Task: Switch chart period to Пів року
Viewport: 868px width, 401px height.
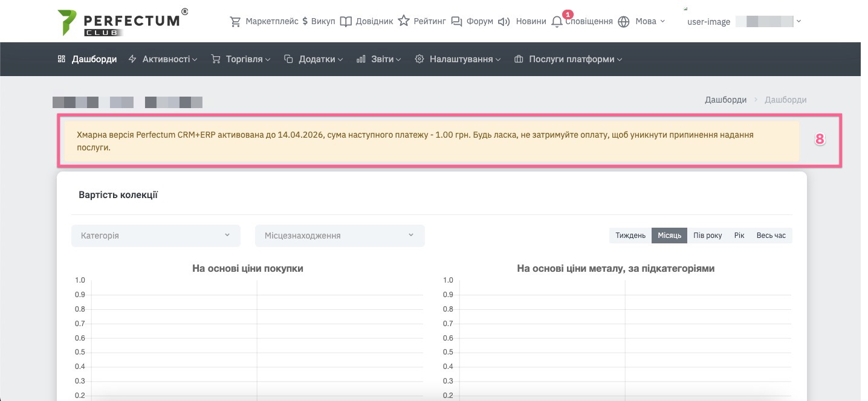Action: click(707, 236)
